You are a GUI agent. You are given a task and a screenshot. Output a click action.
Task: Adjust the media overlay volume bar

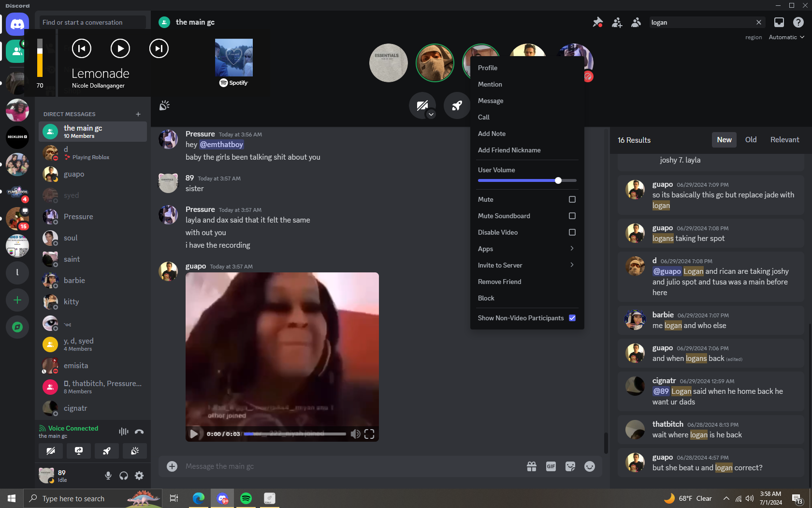tap(40, 58)
